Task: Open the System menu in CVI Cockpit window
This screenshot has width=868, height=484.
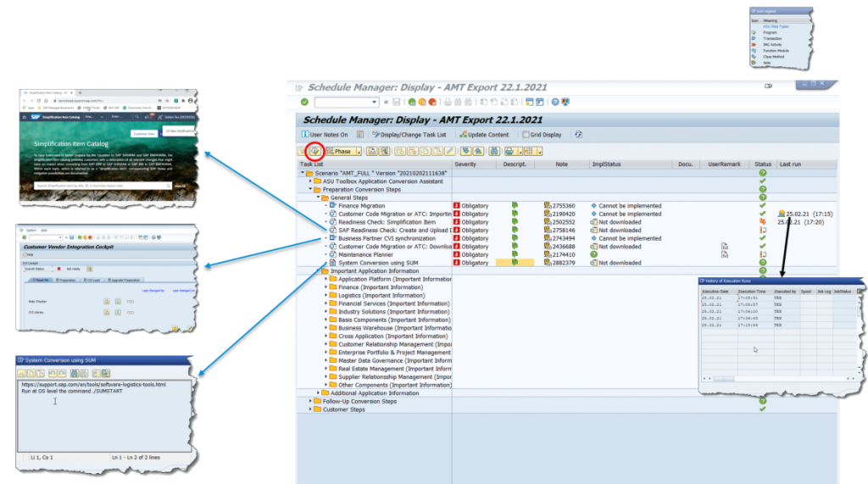Action: [x=31, y=230]
